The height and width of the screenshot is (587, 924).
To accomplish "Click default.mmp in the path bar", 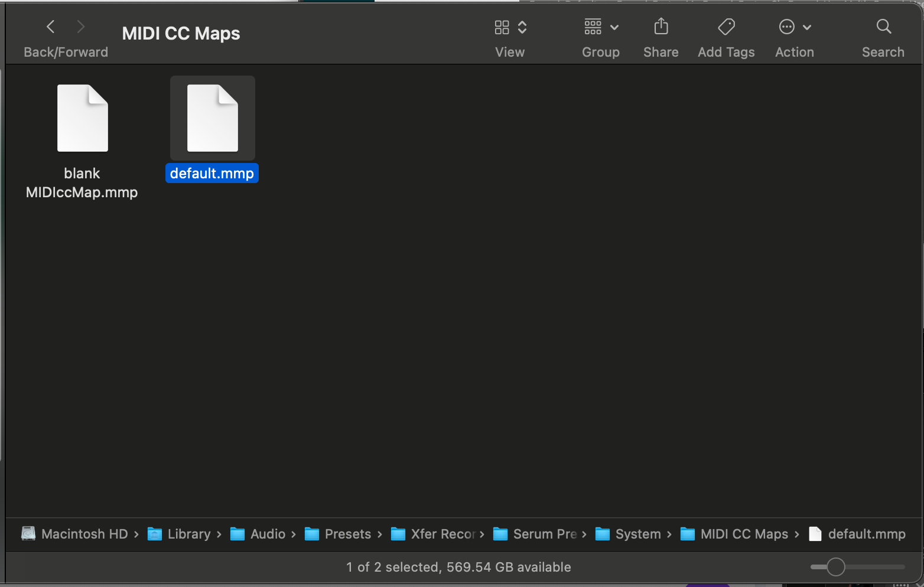I will coord(857,534).
